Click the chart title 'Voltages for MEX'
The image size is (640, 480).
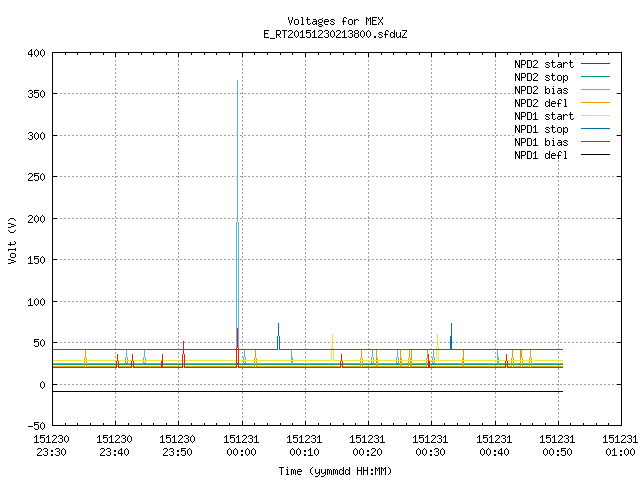coord(335,21)
